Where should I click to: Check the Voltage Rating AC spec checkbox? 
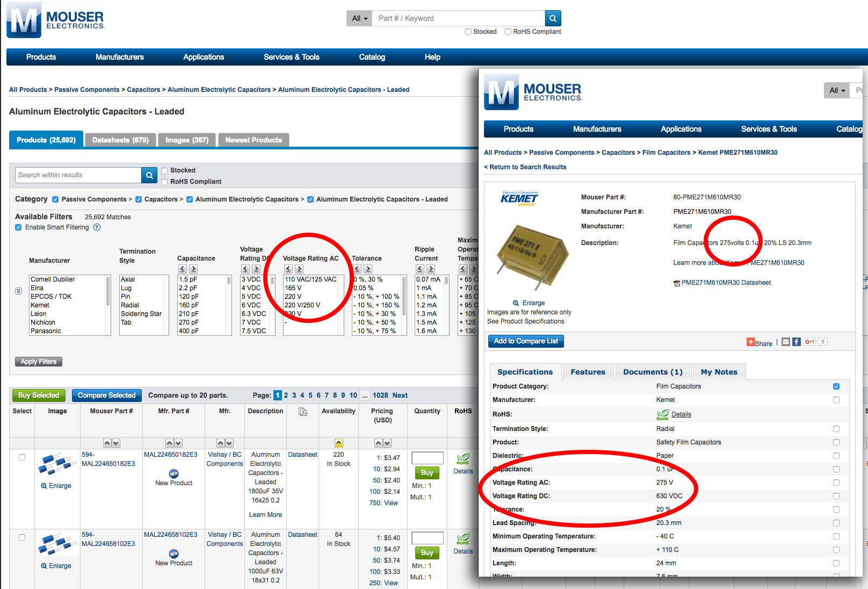(836, 483)
